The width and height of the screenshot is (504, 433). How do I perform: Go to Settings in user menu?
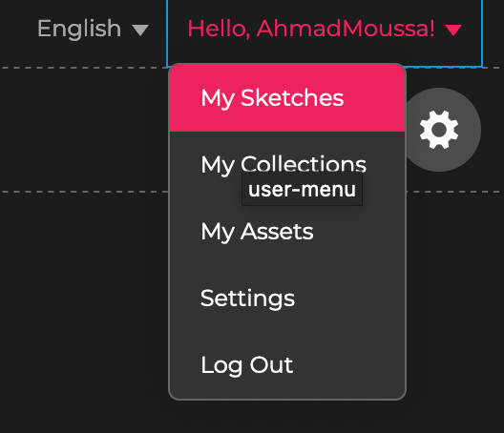click(287, 299)
